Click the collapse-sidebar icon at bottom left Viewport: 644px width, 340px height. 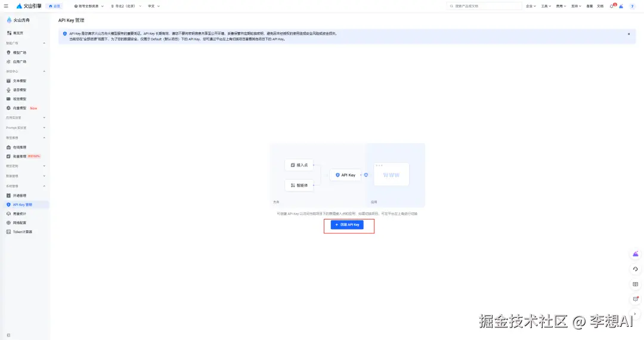click(x=8, y=335)
